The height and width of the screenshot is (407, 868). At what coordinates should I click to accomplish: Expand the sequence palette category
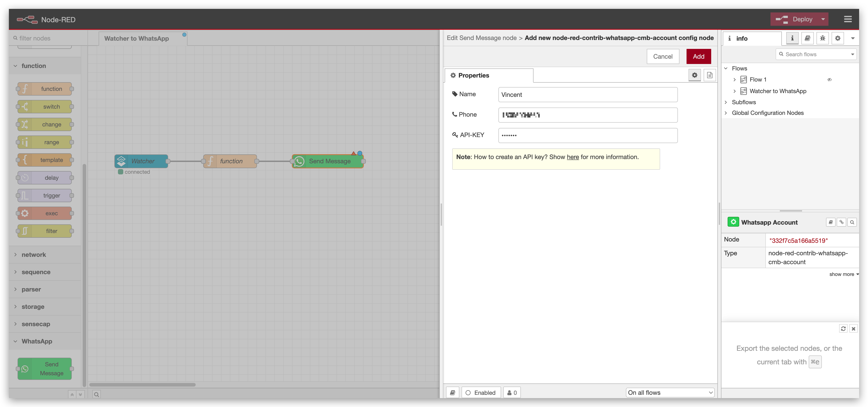coord(45,272)
